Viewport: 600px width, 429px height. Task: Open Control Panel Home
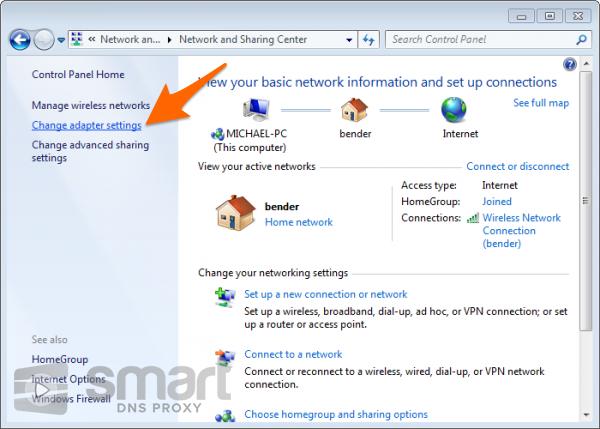pyautogui.click(x=78, y=74)
